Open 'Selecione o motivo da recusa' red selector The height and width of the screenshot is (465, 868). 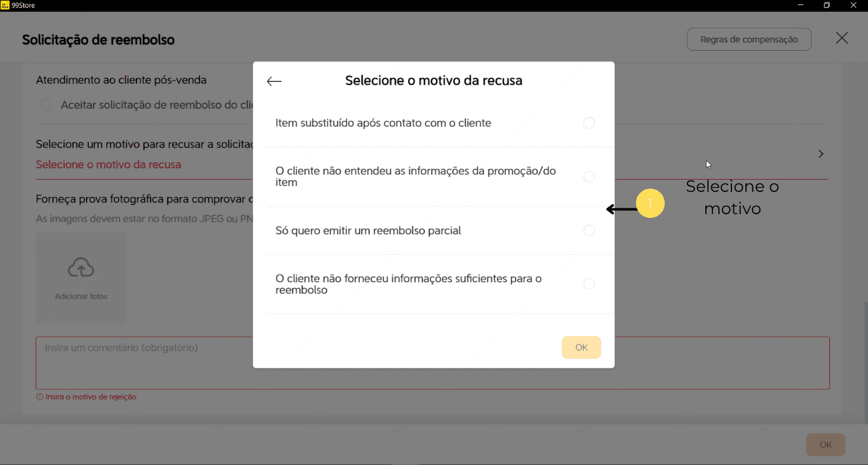click(x=109, y=165)
